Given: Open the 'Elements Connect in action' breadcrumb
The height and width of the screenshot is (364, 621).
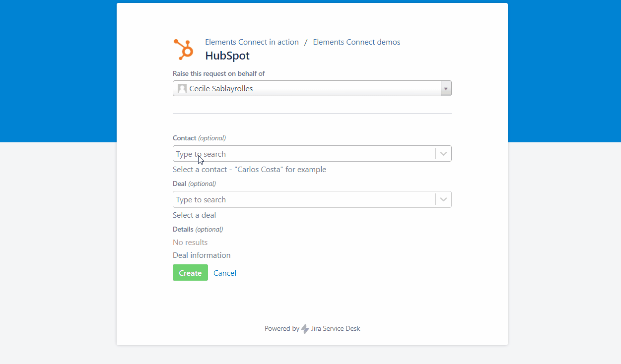Looking at the screenshot, I should [x=252, y=42].
